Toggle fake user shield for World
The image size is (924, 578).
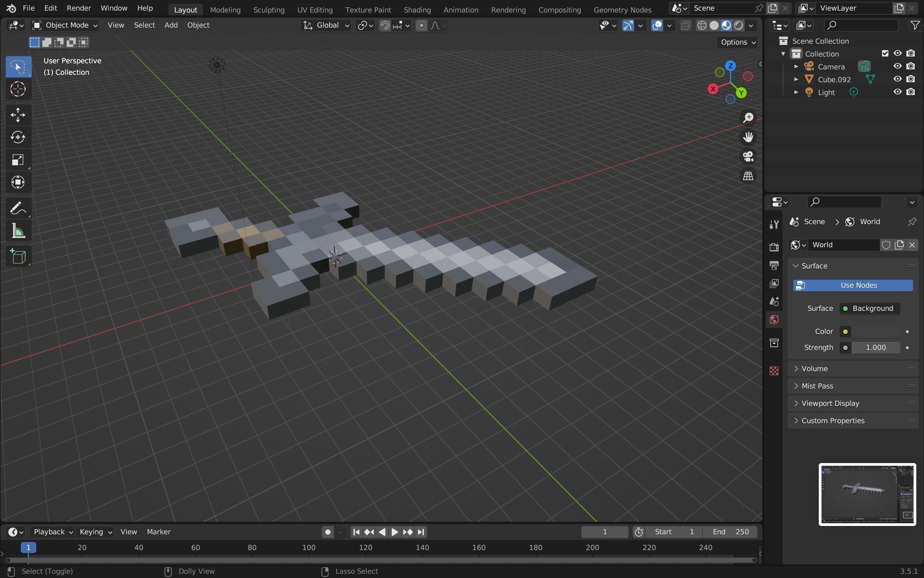pos(886,245)
